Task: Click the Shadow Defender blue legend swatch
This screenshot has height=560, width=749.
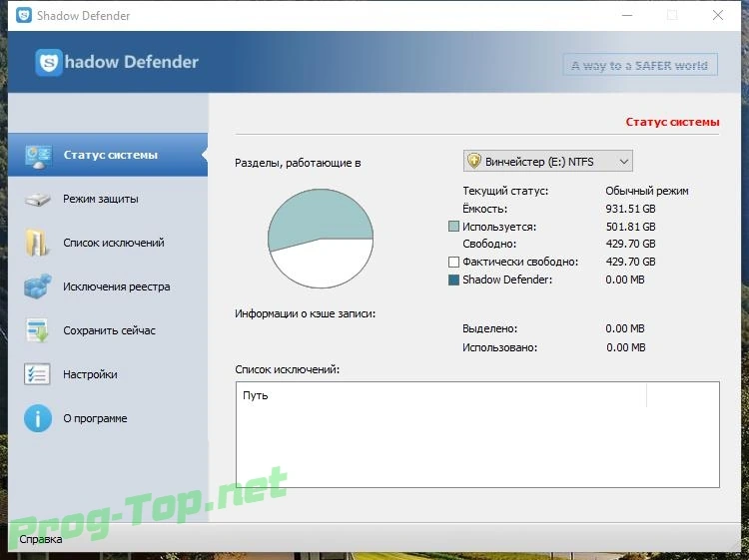Action: pos(453,280)
